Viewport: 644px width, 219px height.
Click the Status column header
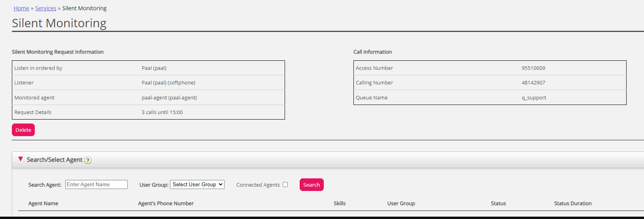pos(498,203)
